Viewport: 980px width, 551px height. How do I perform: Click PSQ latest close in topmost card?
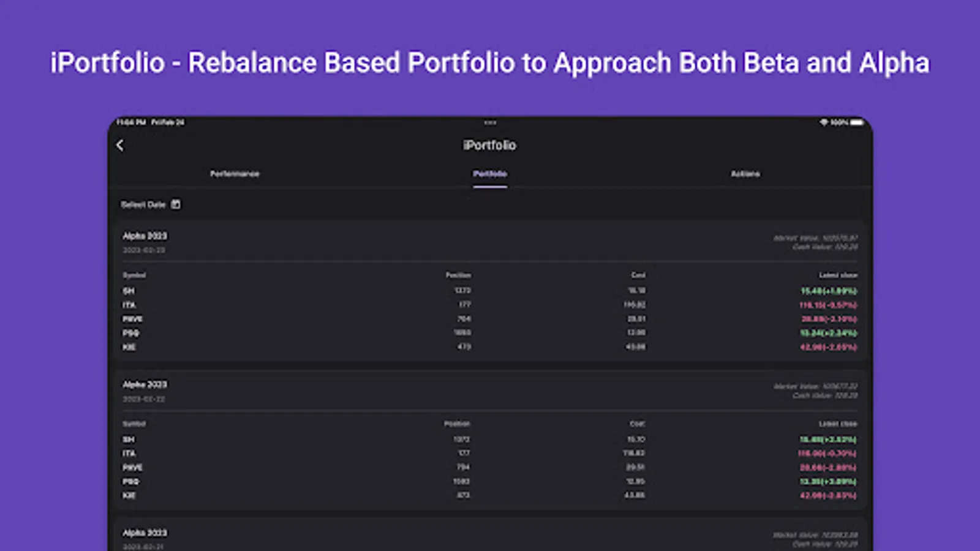click(x=828, y=333)
